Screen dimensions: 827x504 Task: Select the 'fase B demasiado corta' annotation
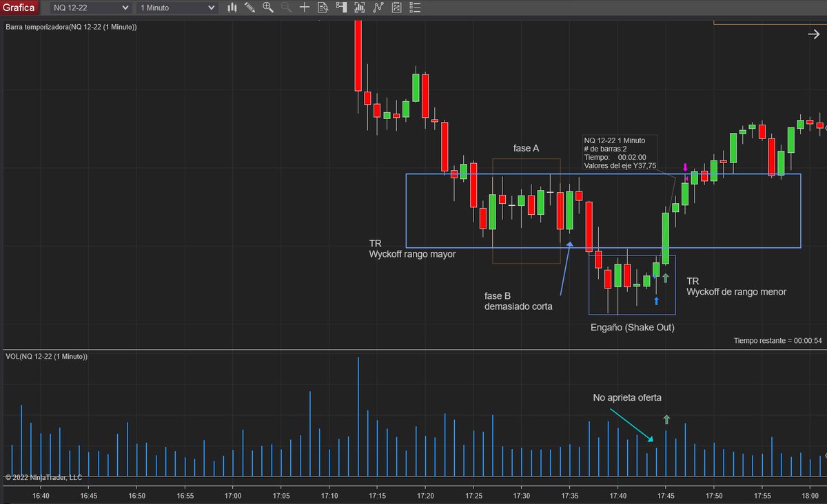tap(518, 301)
